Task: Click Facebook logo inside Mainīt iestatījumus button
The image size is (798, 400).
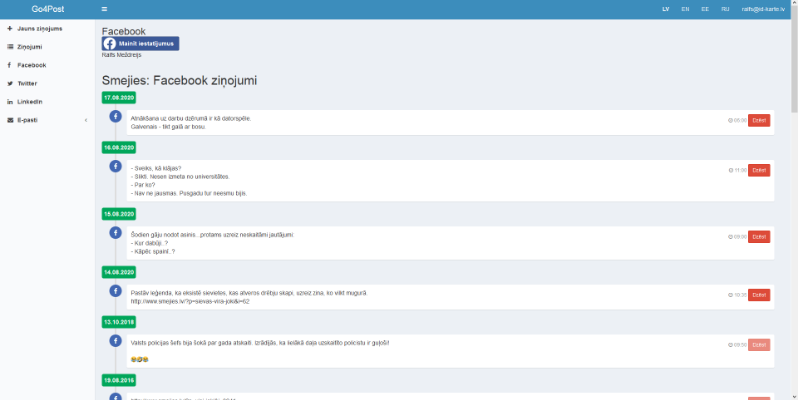Action: [109, 44]
